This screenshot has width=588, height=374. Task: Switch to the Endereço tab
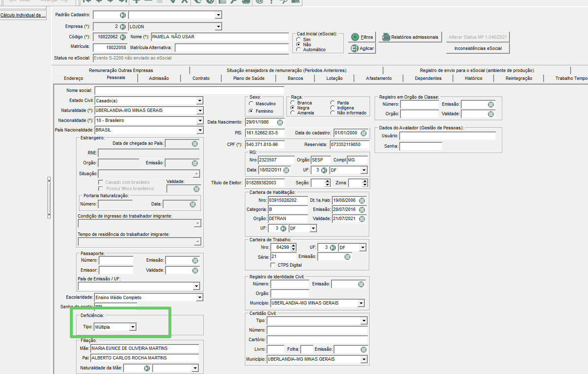click(74, 78)
